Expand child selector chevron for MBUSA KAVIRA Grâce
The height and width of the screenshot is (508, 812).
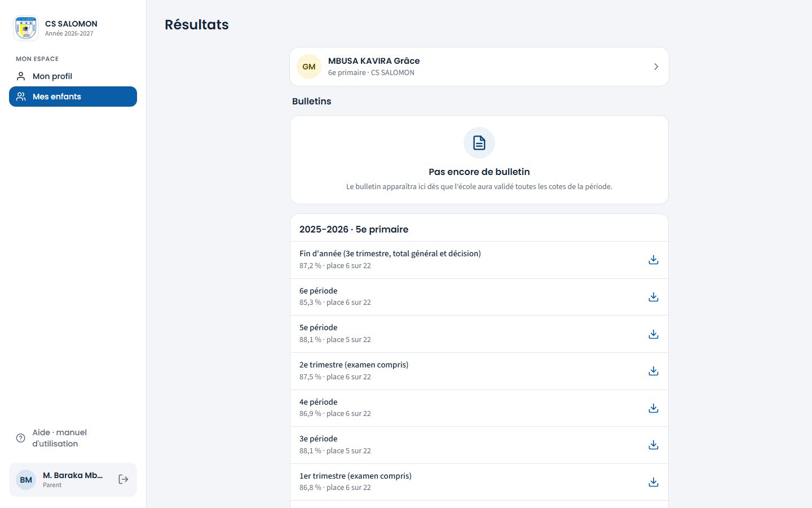656,67
